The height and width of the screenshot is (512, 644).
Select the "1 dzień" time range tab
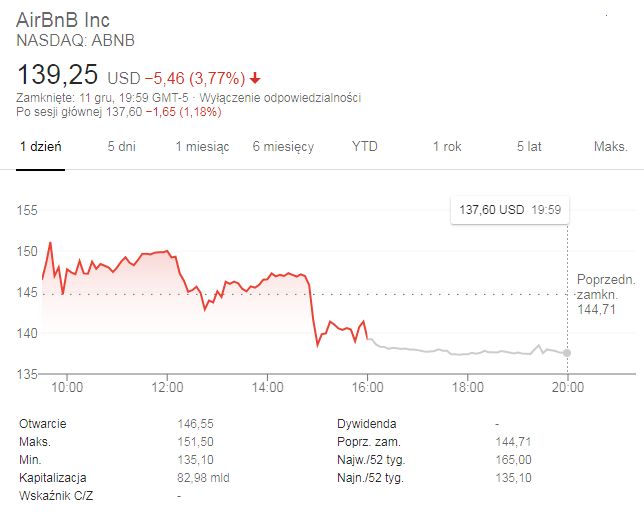(x=41, y=147)
